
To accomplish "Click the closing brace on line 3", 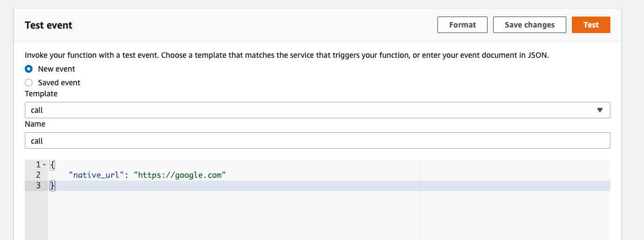I will pos(52,186).
